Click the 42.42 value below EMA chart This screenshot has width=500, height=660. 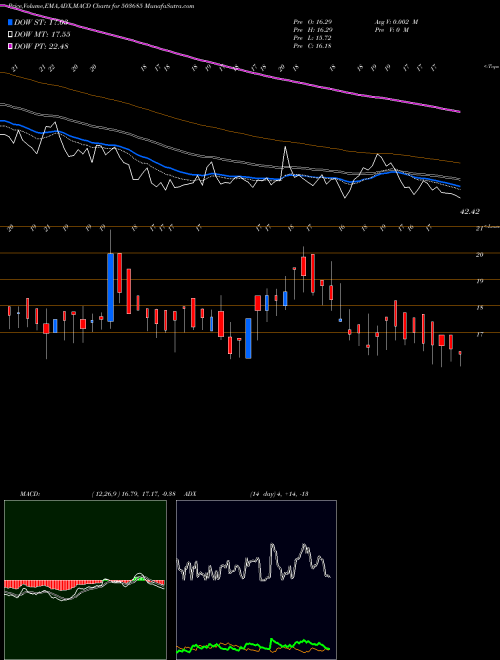click(470, 212)
